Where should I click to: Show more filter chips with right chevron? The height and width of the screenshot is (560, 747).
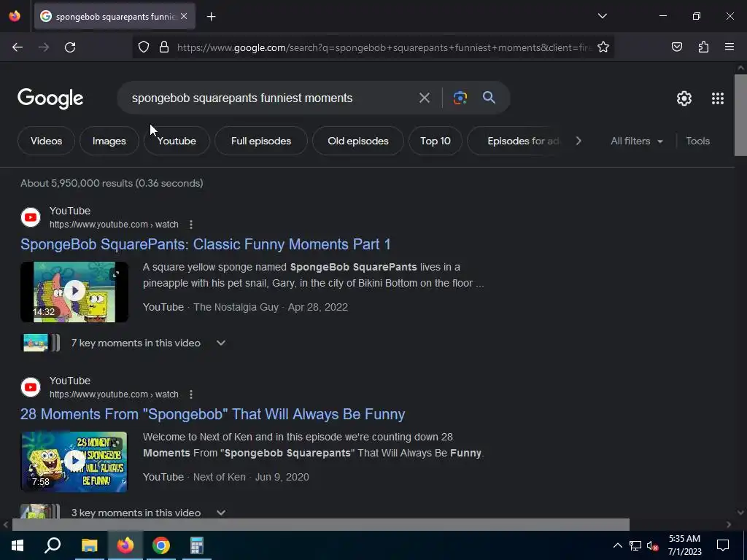click(578, 141)
